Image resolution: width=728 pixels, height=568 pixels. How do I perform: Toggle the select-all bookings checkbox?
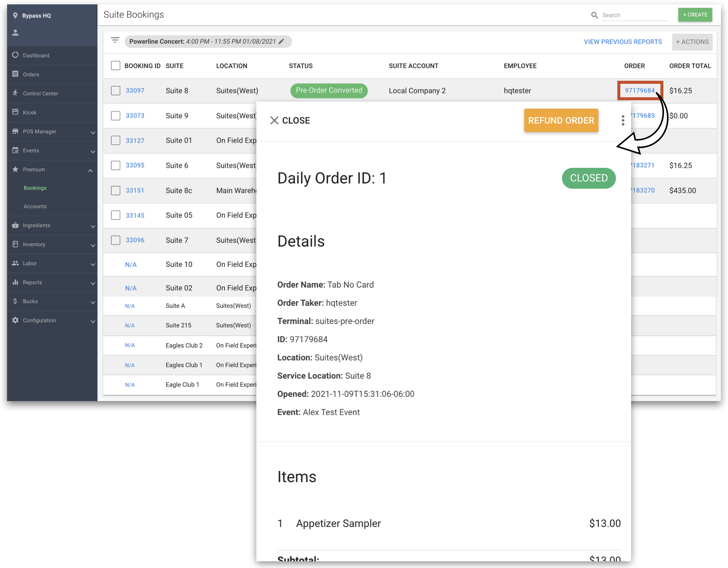[116, 66]
